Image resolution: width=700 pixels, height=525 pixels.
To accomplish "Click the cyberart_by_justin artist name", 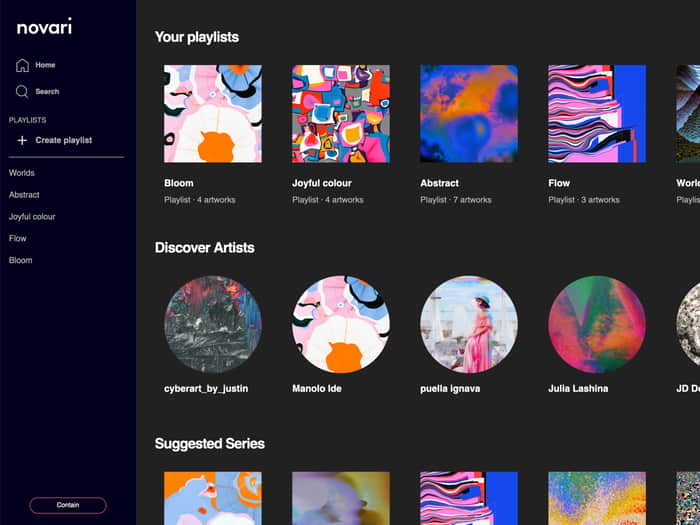I will coord(206,389).
